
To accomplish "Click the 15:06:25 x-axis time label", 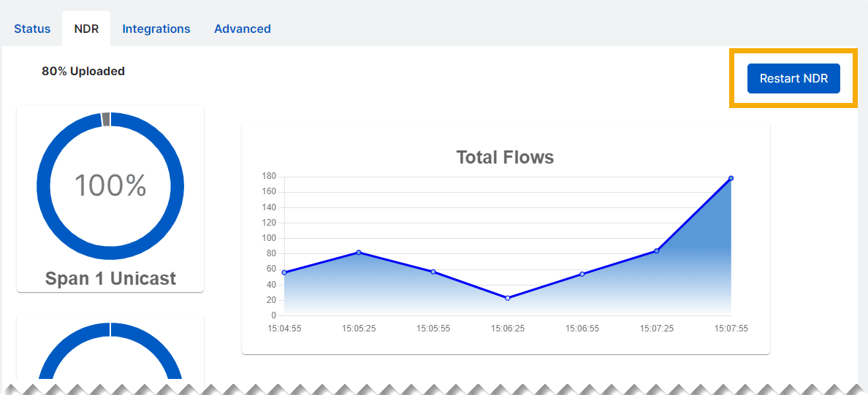I will point(508,329).
